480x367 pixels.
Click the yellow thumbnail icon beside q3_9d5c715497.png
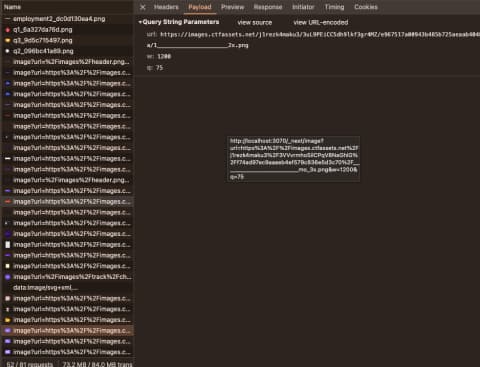[7, 40]
